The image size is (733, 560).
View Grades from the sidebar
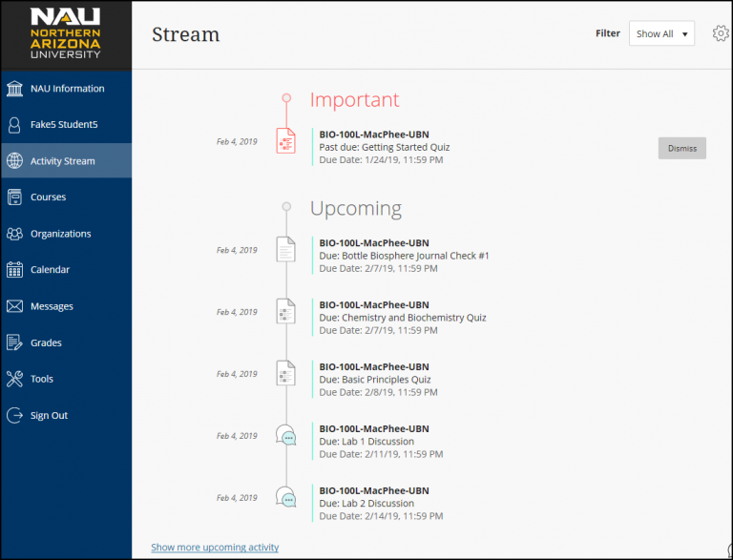coord(46,342)
